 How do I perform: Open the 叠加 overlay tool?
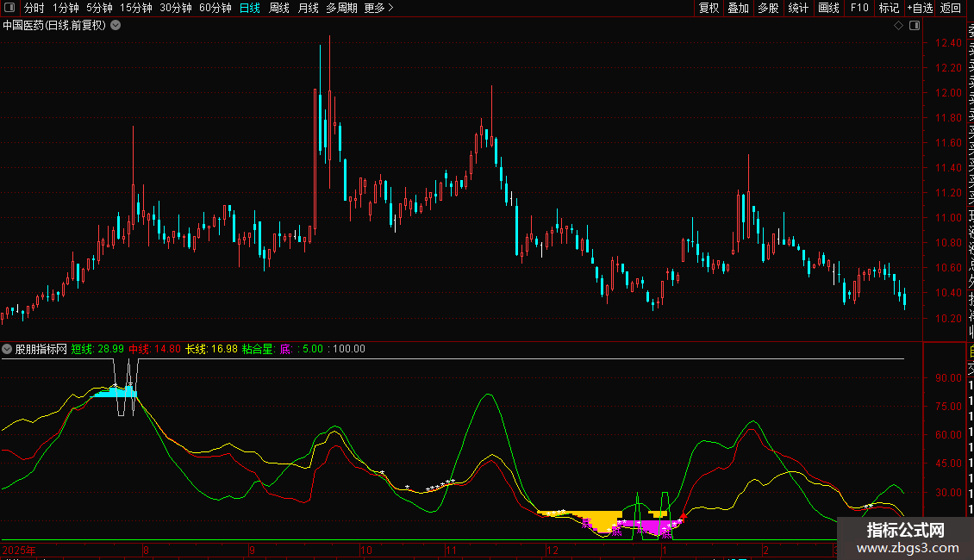click(x=738, y=8)
